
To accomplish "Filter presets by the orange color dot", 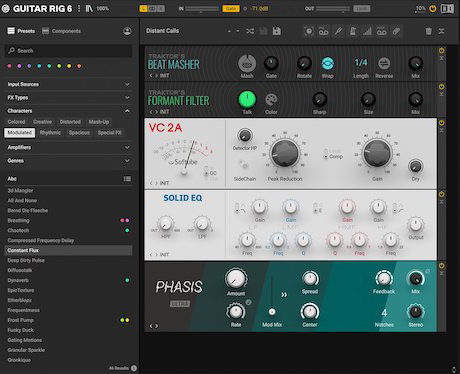I will point(79,66).
